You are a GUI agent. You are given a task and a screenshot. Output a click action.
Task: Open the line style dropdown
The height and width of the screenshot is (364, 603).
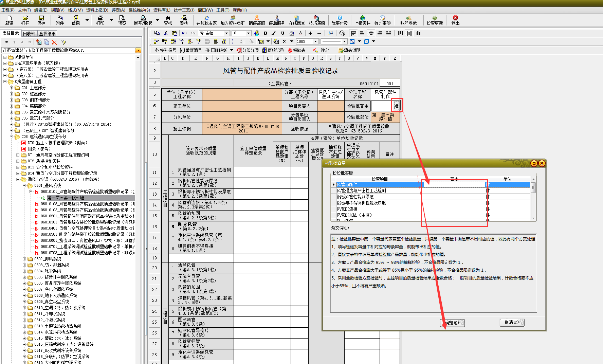[344, 41]
